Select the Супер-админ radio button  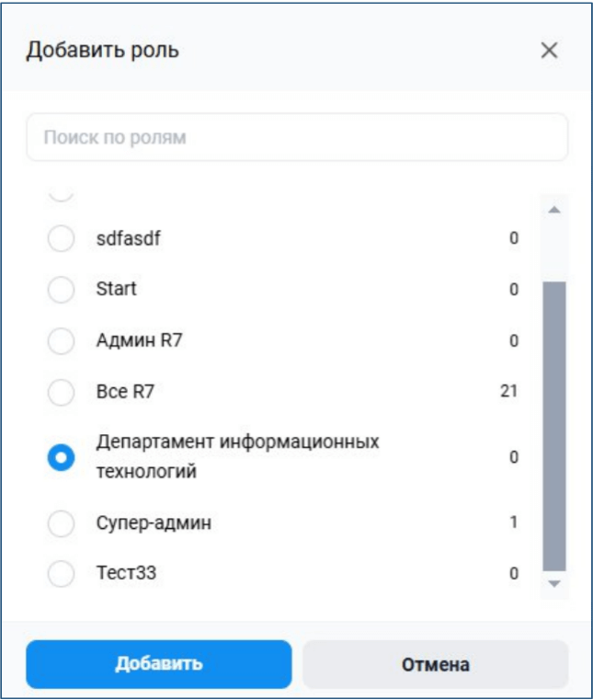61,522
